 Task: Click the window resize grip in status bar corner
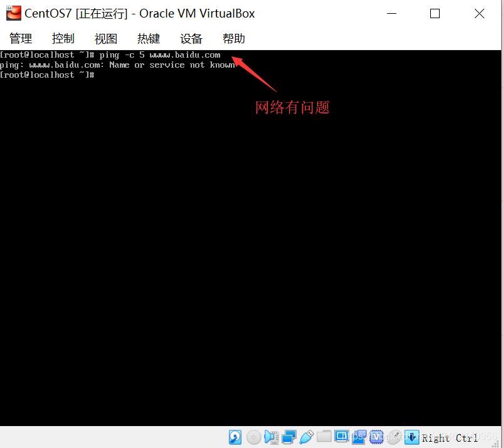tap(495, 444)
